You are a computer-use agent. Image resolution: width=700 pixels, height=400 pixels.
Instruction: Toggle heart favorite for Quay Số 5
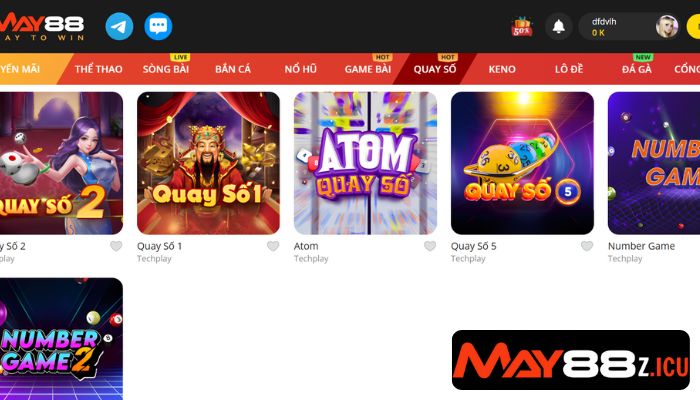pos(587,246)
